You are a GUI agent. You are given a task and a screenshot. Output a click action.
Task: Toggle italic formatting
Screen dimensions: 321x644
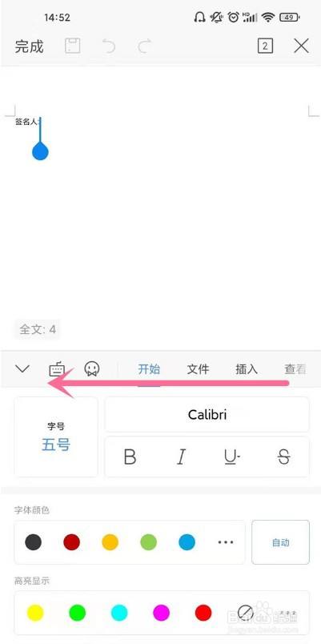coord(181,457)
